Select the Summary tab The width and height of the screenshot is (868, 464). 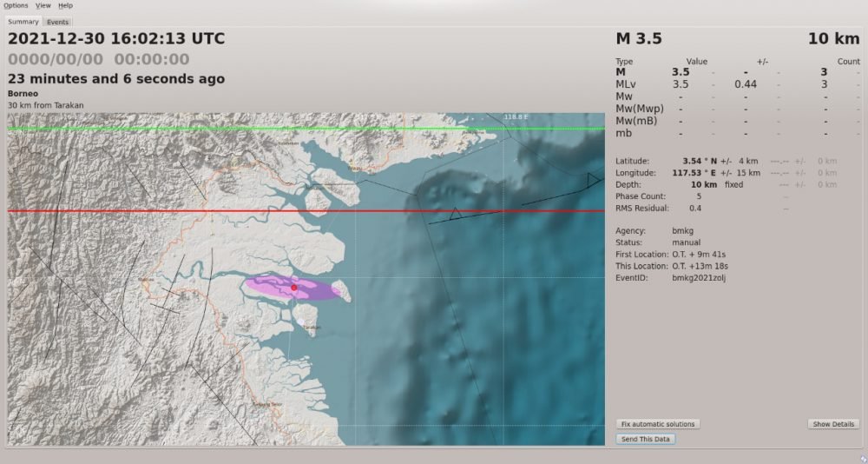point(23,22)
